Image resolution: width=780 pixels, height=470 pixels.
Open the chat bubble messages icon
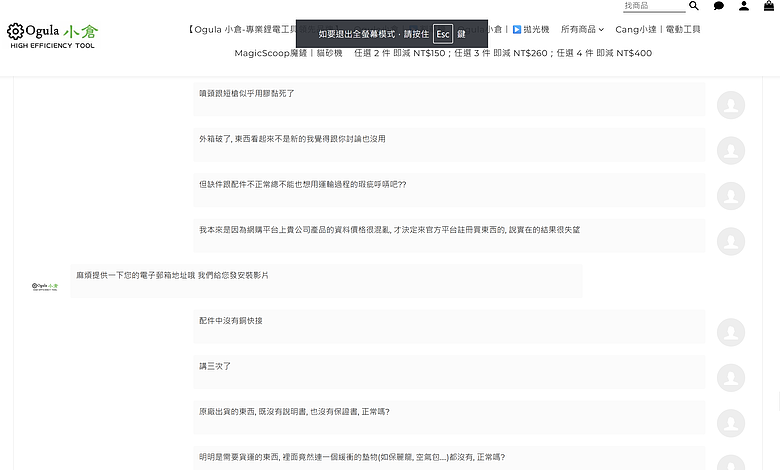tap(719, 6)
